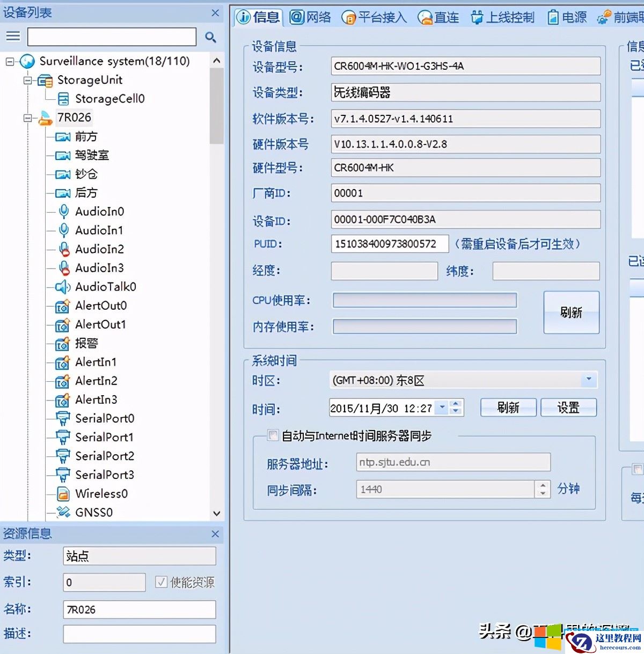Open the date picker dropdown in 时间 field
The width and height of the screenshot is (644, 654).
click(x=442, y=408)
